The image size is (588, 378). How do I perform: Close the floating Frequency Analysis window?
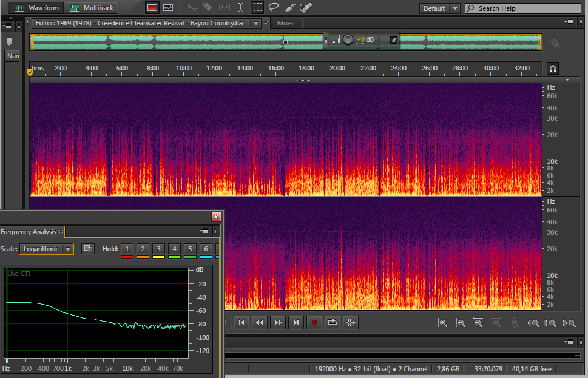point(216,217)
